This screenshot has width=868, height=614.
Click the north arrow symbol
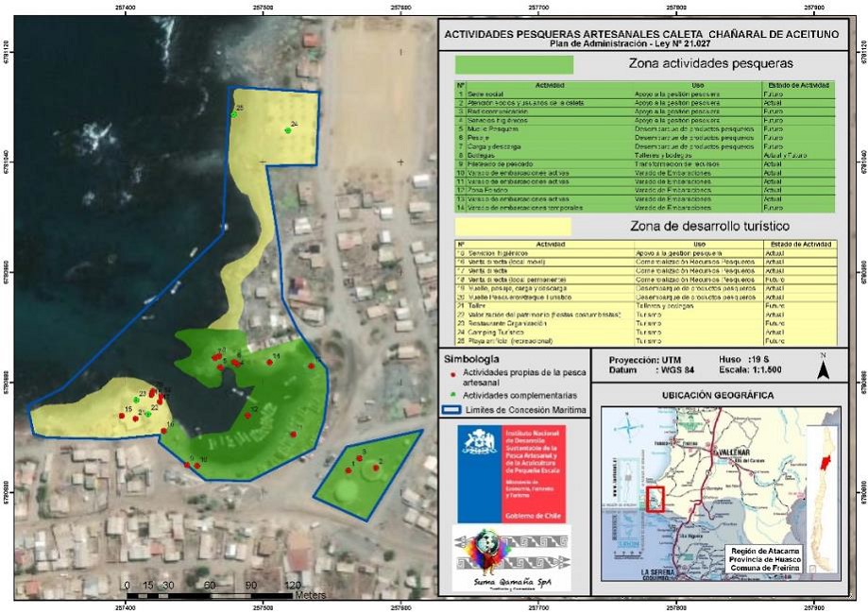click(824, 367)
